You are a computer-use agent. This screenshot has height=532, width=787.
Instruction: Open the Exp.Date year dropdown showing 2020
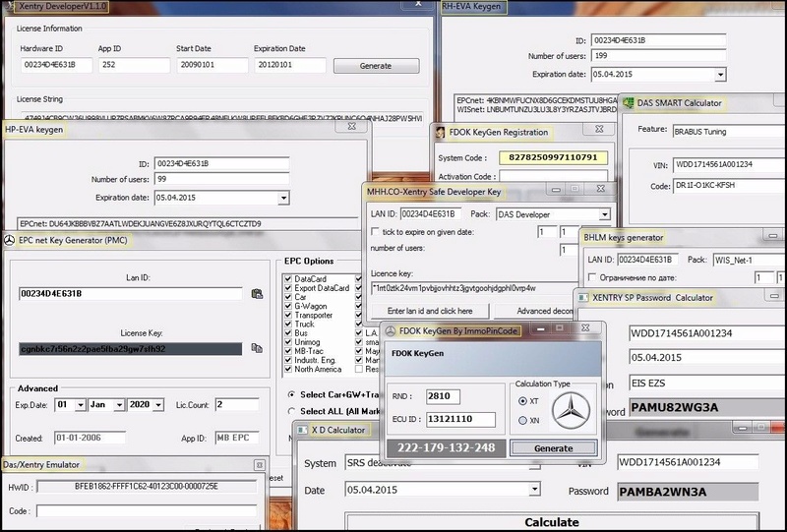[x=158, y=405]
